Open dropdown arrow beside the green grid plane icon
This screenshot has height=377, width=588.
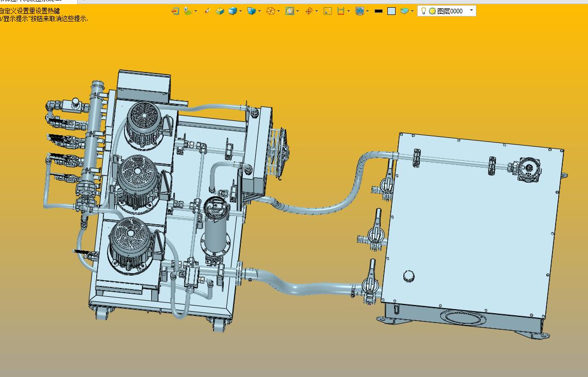(196, 11)
